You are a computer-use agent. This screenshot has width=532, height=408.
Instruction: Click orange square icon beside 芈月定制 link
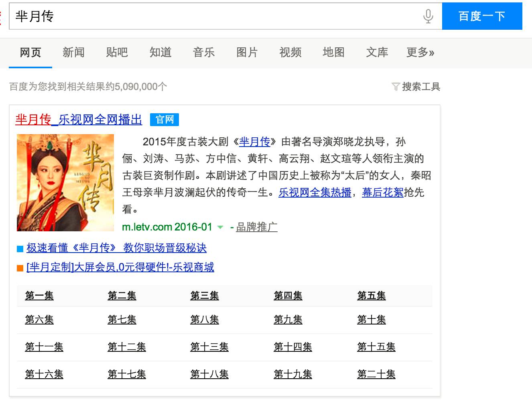tap(20, 268)
